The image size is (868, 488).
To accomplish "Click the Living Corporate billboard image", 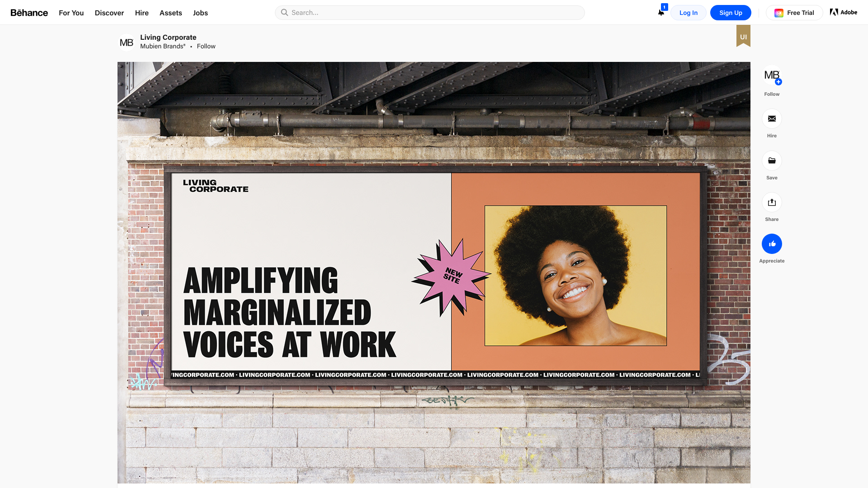I will (434, 272).
